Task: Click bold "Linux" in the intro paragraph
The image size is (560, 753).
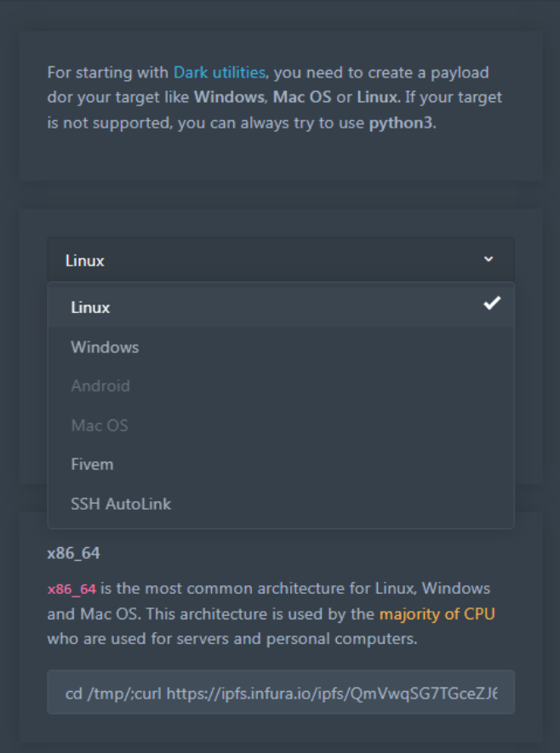Action: (x=376, y=98)
